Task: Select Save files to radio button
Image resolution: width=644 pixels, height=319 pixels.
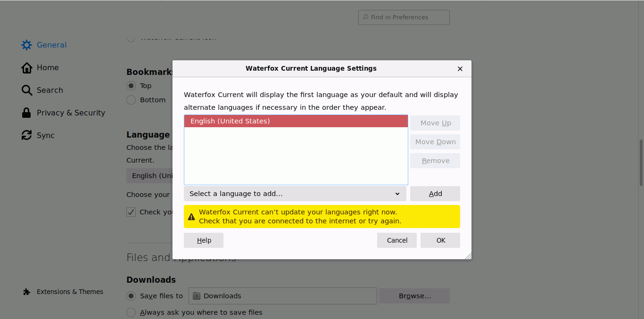Action: click(x=131, y=296)
